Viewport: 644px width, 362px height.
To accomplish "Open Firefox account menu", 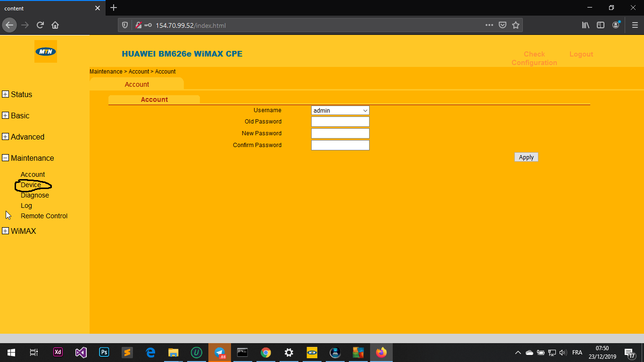I will (x=616, y=25).
